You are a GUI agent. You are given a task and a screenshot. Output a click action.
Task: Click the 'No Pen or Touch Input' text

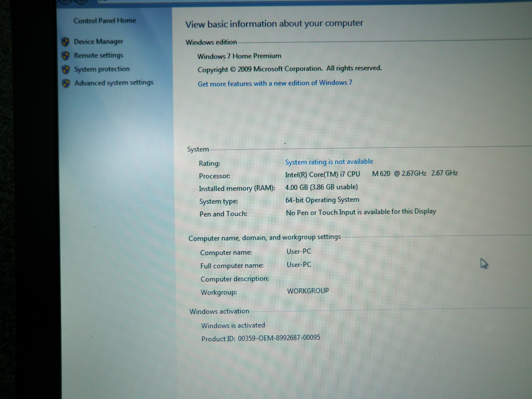[361, 212]
